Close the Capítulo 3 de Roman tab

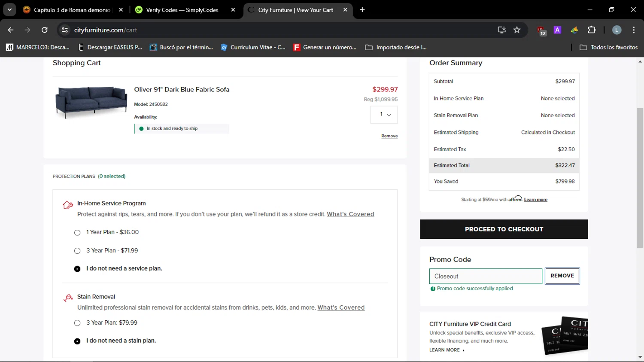121,10
